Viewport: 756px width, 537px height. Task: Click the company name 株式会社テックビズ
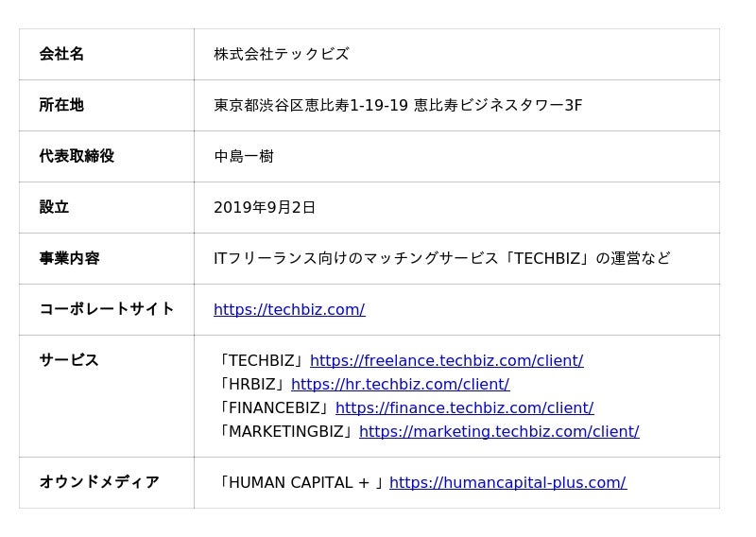[x=282, y=54]
